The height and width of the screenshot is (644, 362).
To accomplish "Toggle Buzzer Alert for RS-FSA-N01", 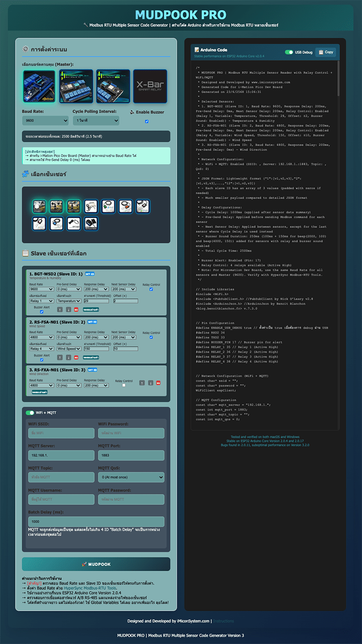I will (x=42, y=360).
